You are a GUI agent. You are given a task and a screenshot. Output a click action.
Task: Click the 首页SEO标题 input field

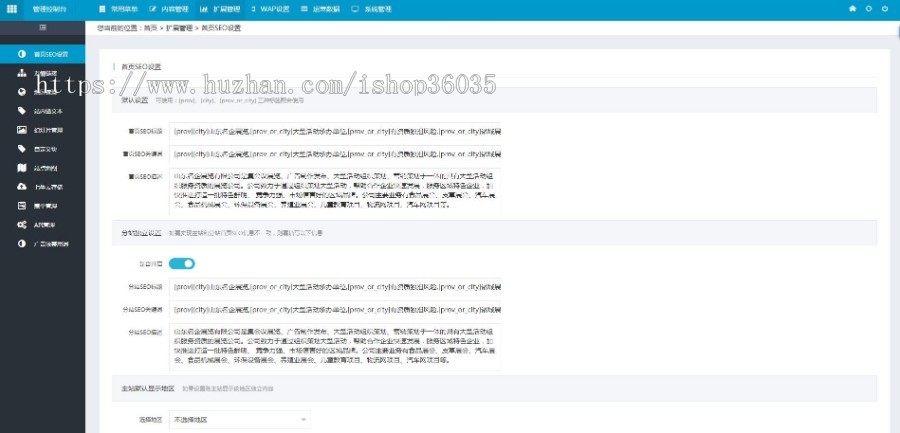(x=335, y=131)
